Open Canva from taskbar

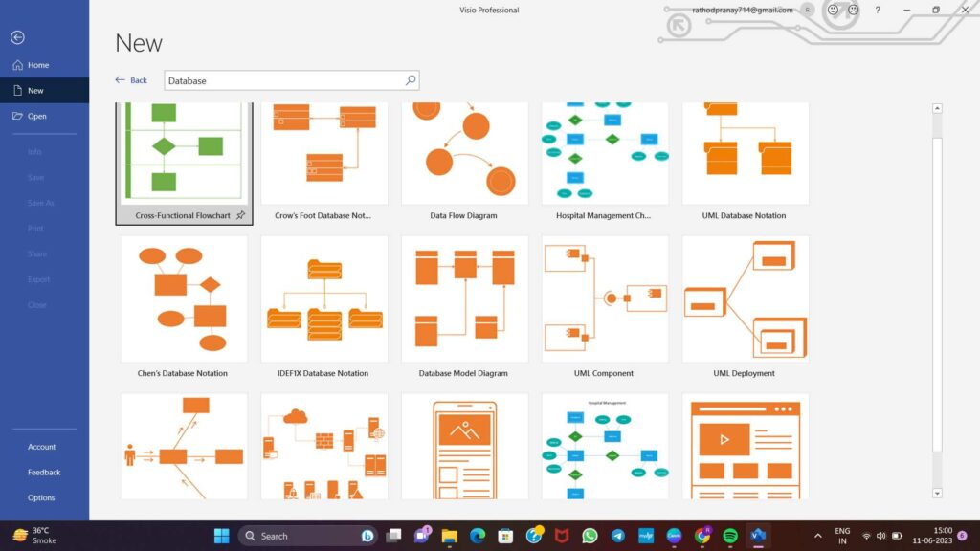(674, 536)
